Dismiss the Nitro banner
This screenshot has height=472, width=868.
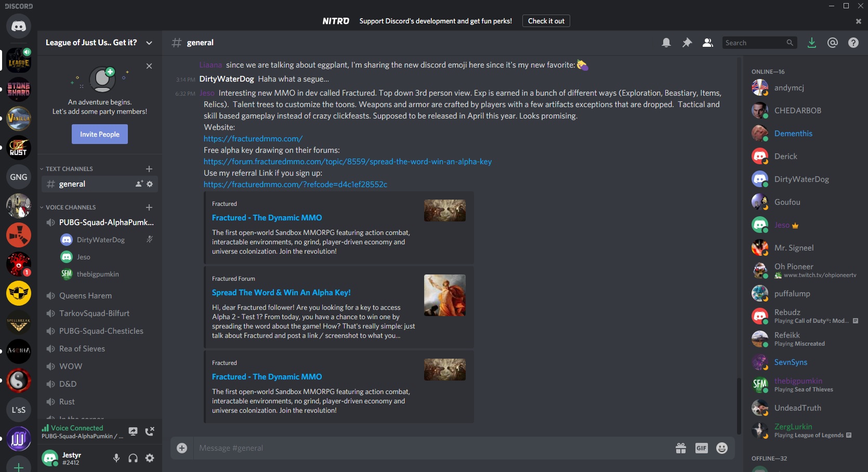(859, 21)
